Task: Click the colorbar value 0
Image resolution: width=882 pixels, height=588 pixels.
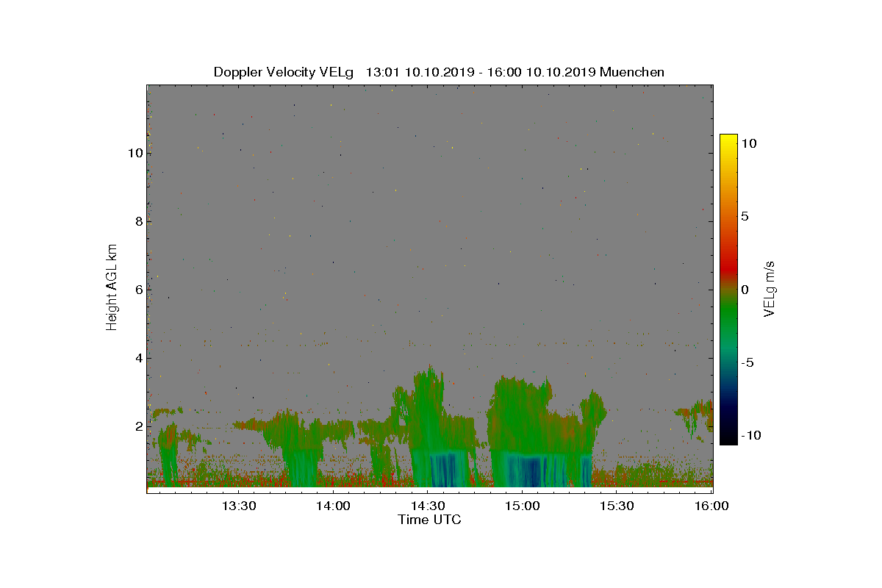Action: click(x=745, y=290)
